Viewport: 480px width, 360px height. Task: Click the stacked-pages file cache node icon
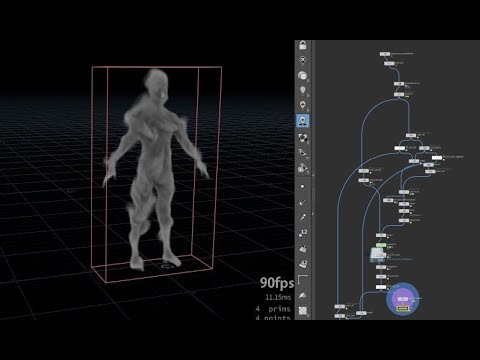coord(378,255)
